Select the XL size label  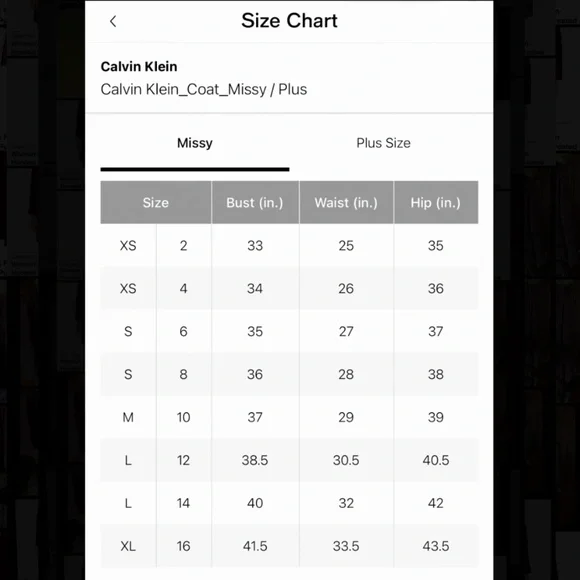[128, 546]
